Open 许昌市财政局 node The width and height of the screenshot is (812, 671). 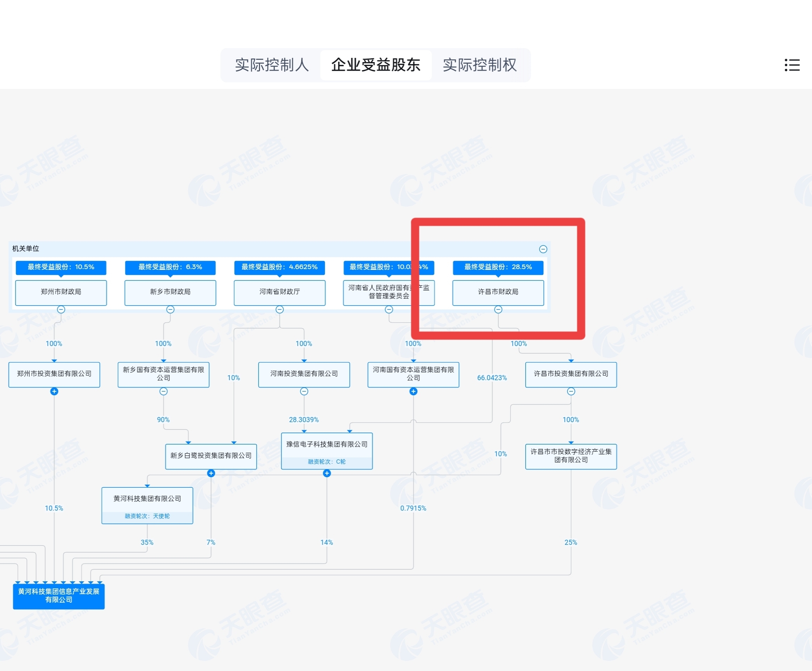[498, 293]
